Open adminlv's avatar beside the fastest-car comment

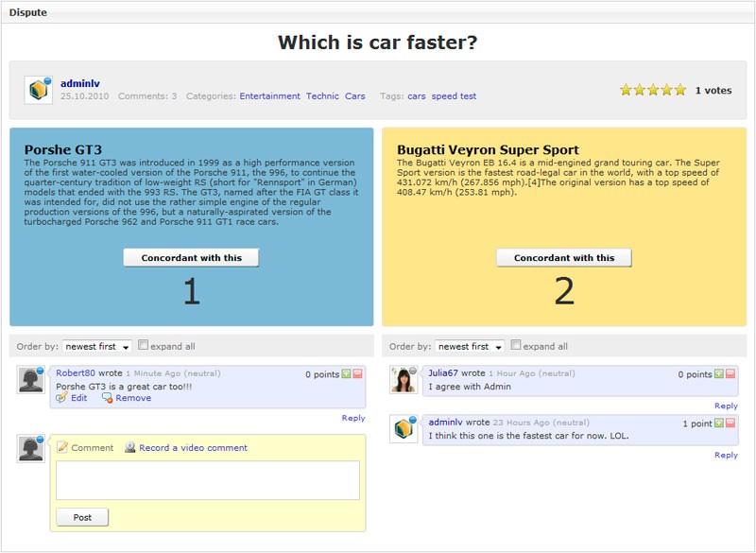[404, 428]
